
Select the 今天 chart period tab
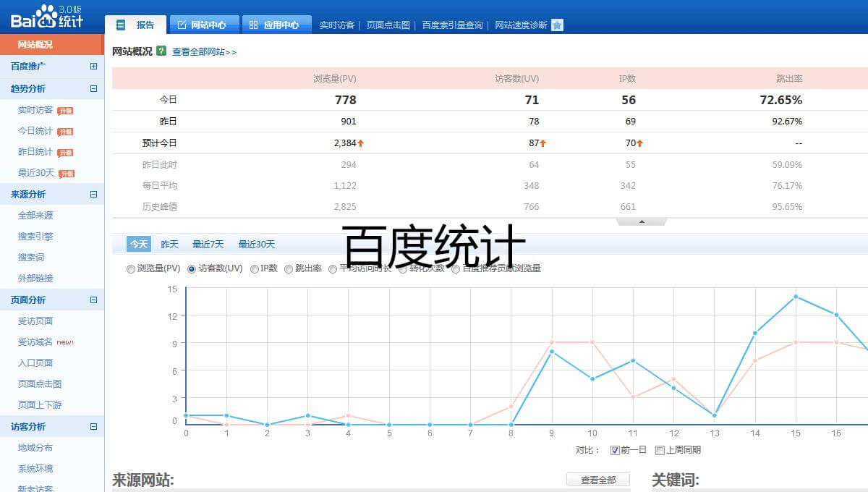coord(139,245)
